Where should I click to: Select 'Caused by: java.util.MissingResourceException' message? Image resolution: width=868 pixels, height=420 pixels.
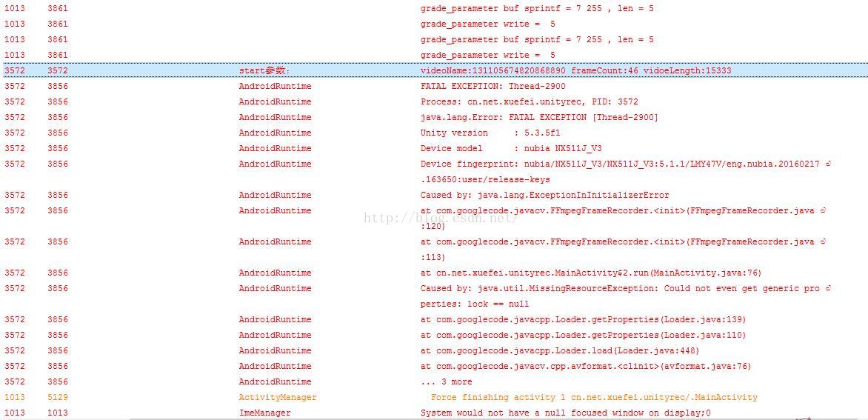626,287
